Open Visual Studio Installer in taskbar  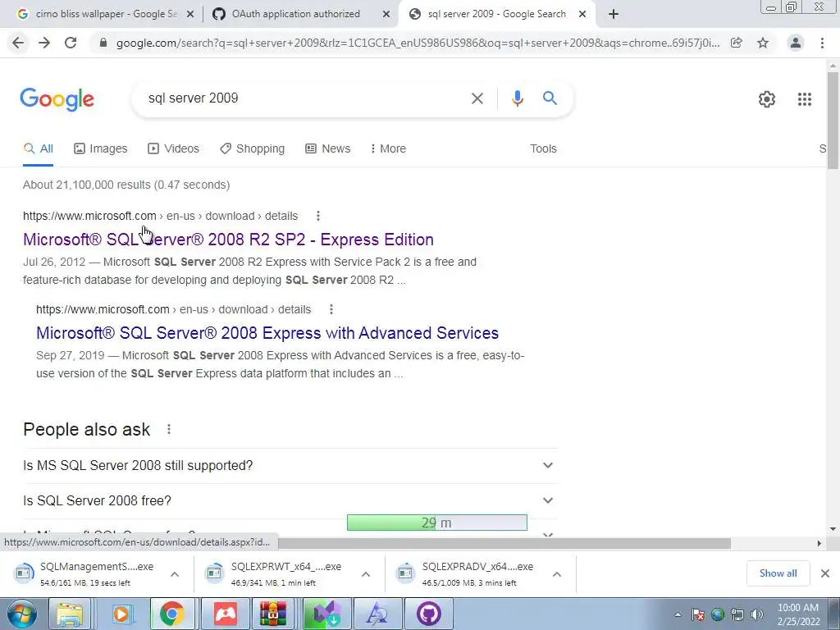tap(327, 614)
